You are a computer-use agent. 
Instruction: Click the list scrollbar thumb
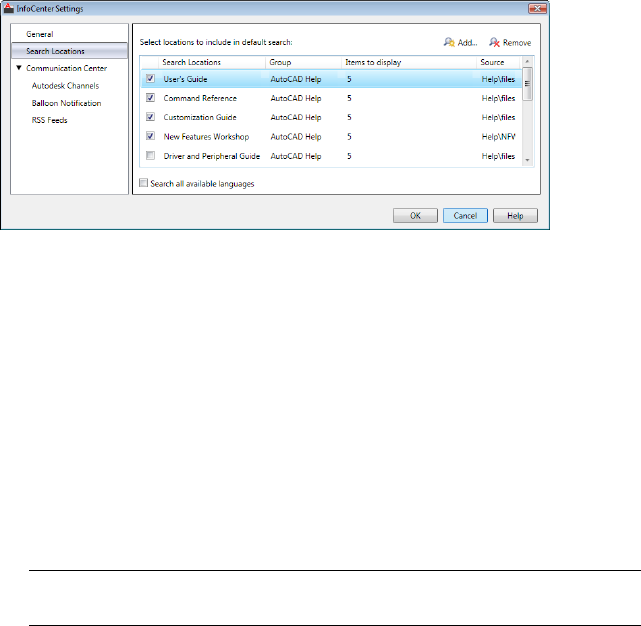click(527, 83)
